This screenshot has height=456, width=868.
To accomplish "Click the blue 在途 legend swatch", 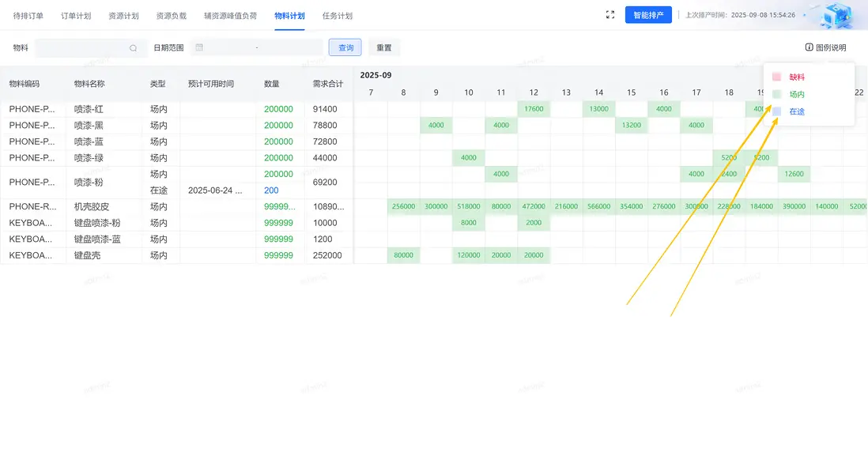I will tap(776, 111).
